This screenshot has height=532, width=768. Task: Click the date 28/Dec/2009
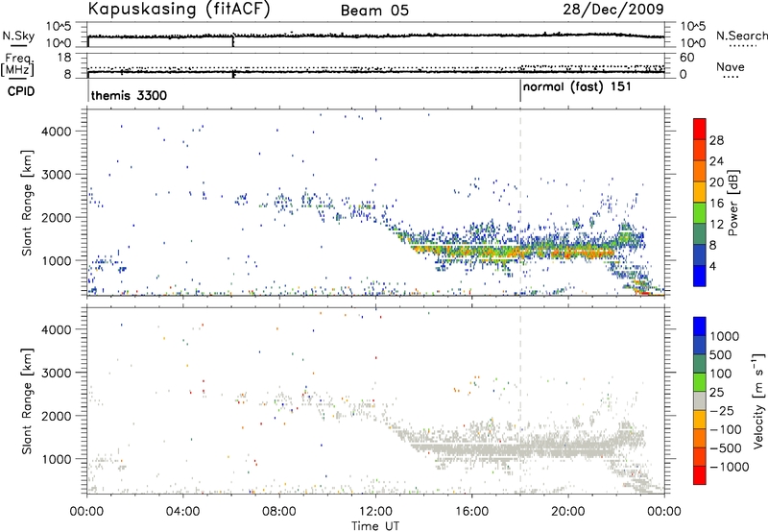click(x=613, y=9)
